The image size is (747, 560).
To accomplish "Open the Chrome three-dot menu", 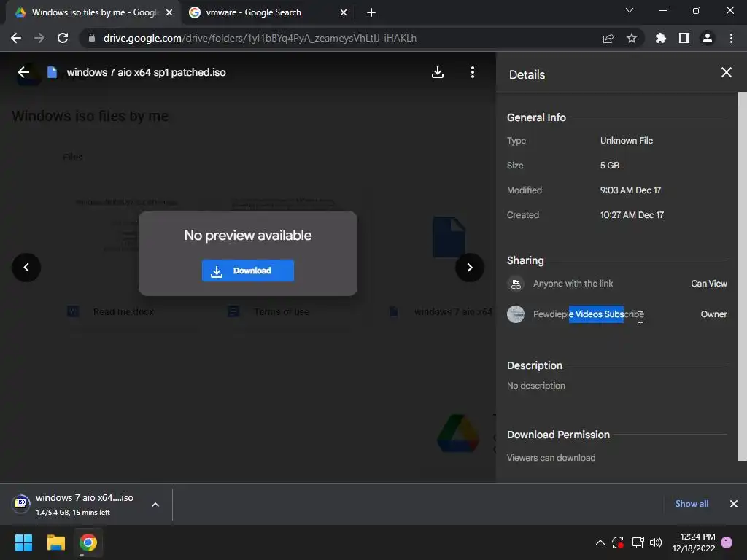I will (x=731, y=38).
